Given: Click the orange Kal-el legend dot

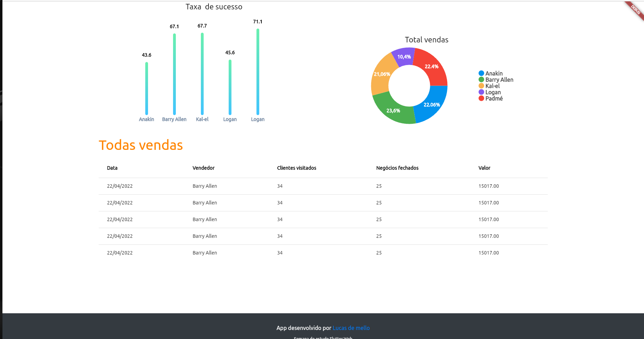Looking at the screenshot, I should (x=481, y=86).
